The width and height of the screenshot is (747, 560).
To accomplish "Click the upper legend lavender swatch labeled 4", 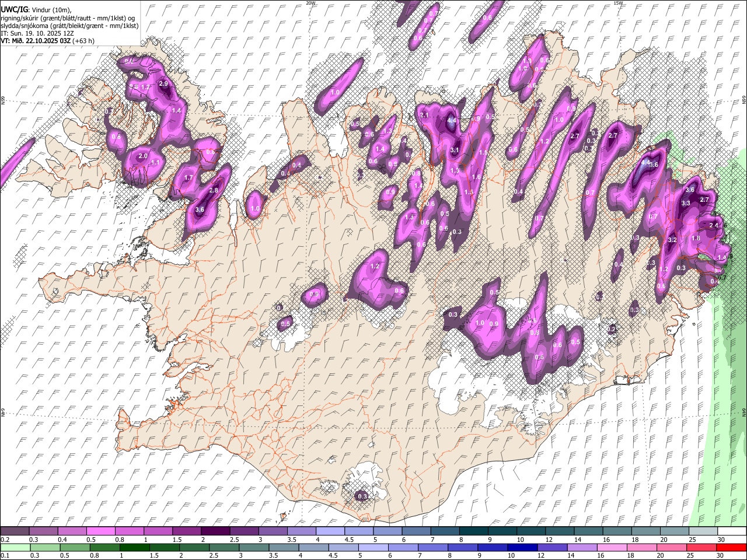I will pyautogui.click(x=330, y=531).
